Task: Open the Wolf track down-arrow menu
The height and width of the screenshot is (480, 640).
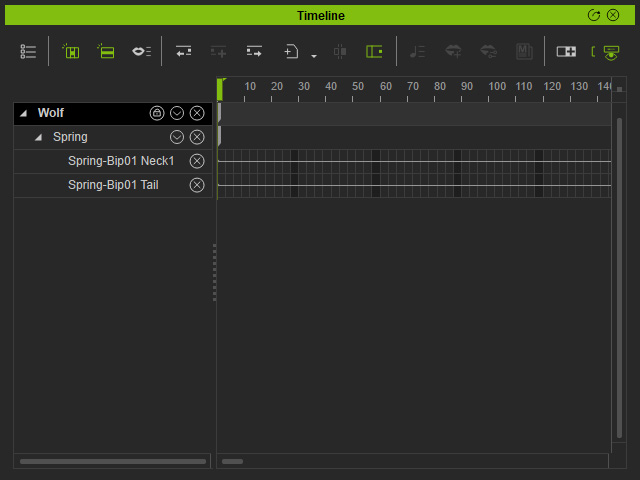Action: click(177, 113)
